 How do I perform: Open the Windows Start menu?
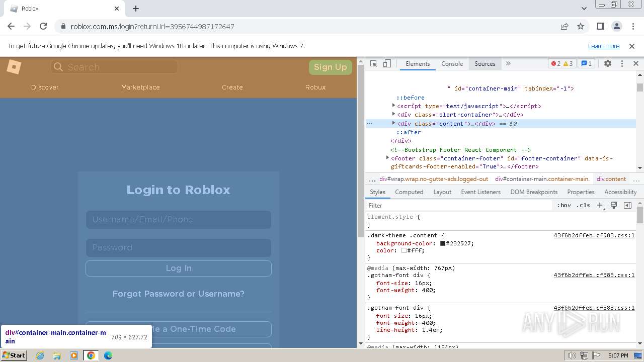(x=14, y=355)
